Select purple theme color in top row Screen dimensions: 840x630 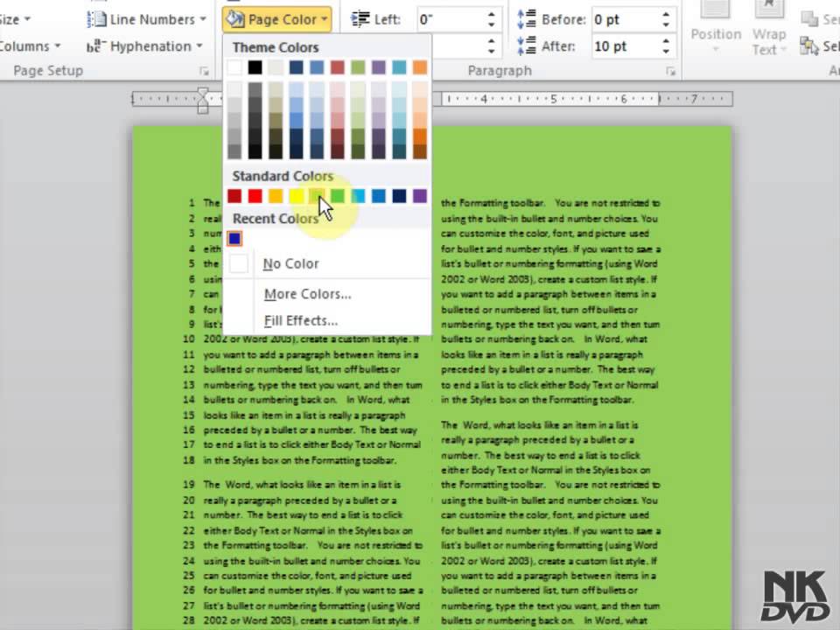pos(379,67)
